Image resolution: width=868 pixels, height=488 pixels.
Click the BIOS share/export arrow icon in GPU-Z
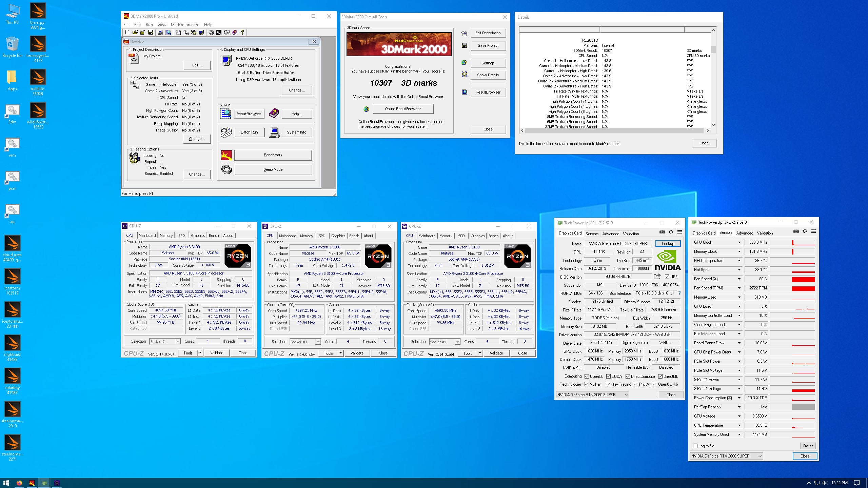coord(657,277)
